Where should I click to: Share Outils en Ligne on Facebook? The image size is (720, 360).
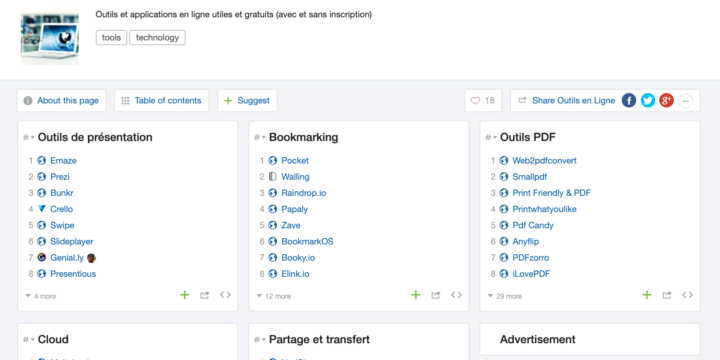tap(629, 101)
